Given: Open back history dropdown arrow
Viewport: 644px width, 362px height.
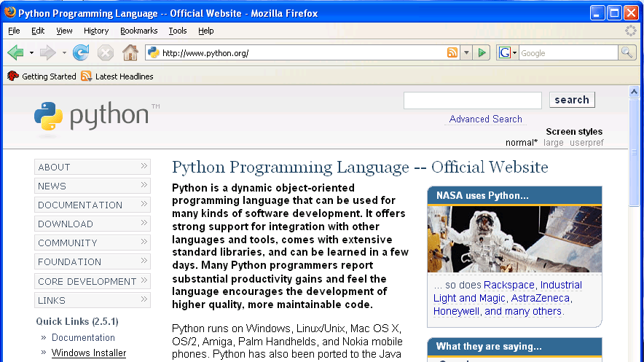Looking at the screenshot, I should pos(31,53).
